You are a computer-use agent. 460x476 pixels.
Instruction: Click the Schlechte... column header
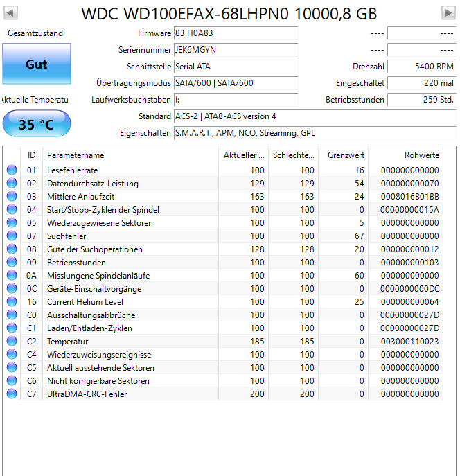pyautogui.click(x=294, y=155)
